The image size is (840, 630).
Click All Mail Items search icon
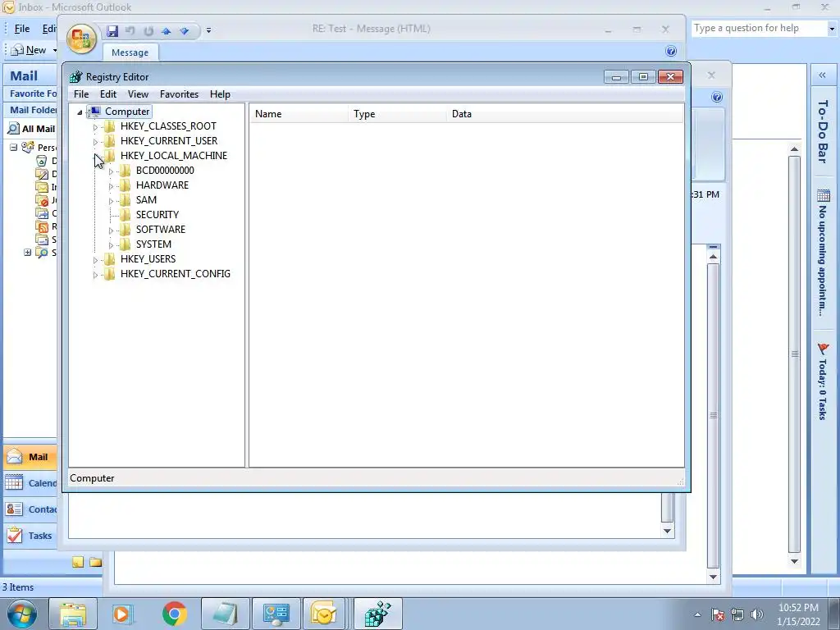click(x=13, y=129)
